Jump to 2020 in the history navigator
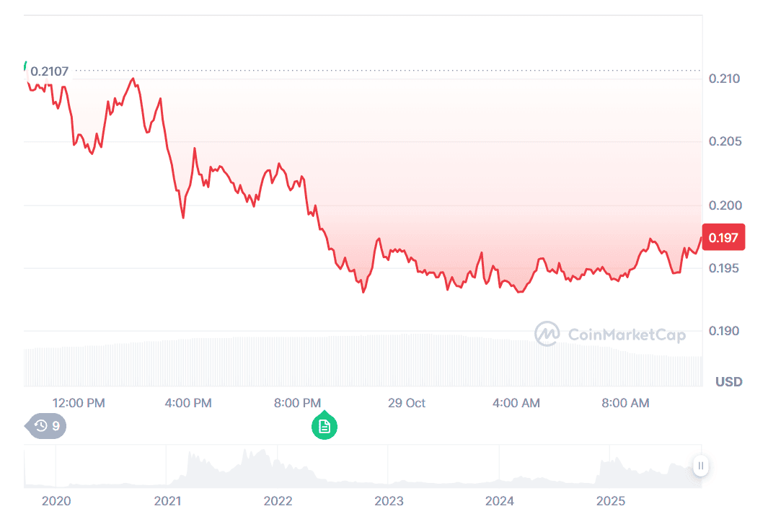The height and width of the screenshot is (532, 768). click(x=56, y=501)
